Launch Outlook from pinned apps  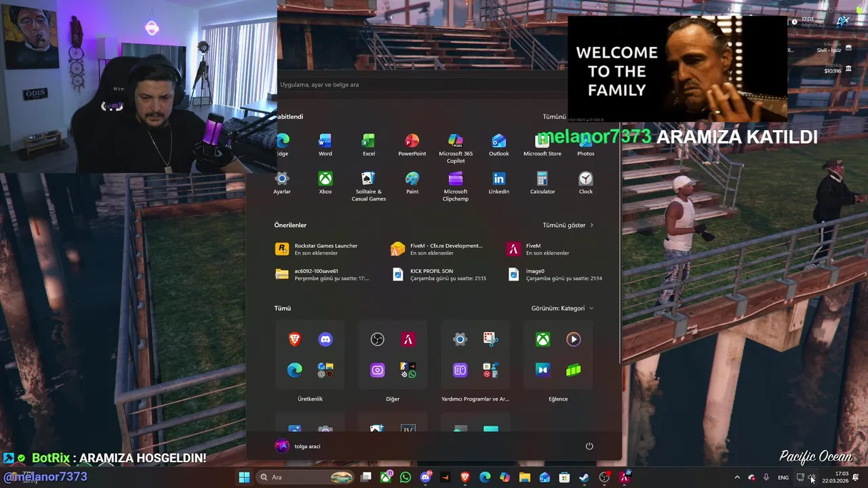tap(499, 145)
